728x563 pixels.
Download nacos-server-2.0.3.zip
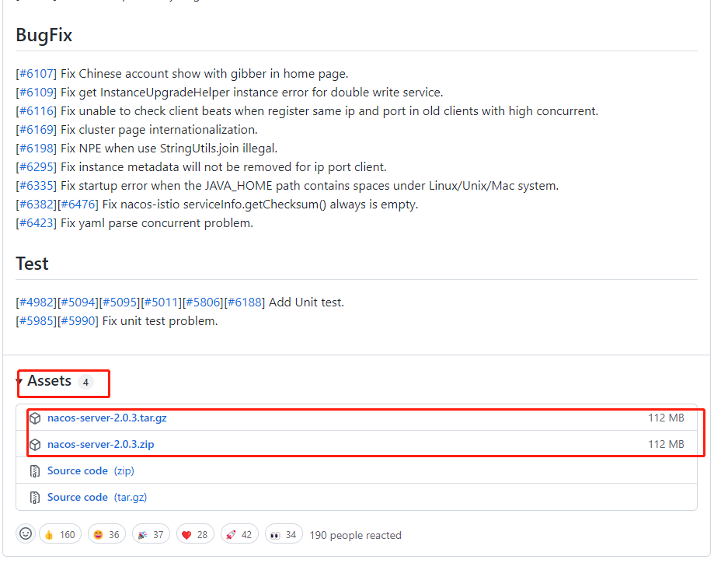click(x=101, y=445)
